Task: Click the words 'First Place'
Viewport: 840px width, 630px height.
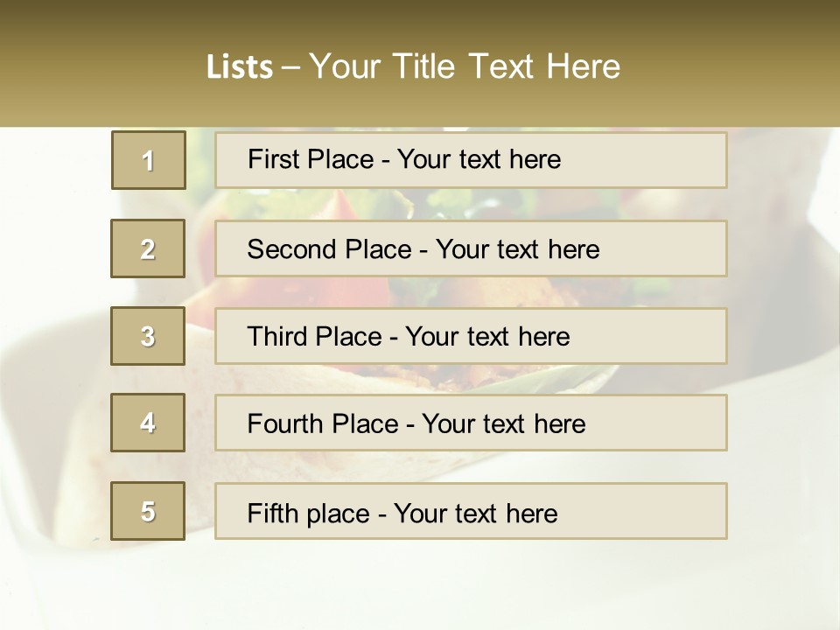Action: pyautogui.click(x=311, y=159)
